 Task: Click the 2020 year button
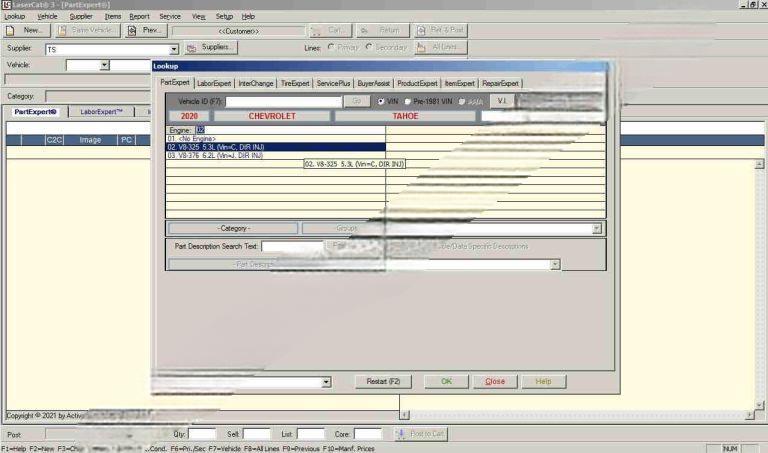189,117
